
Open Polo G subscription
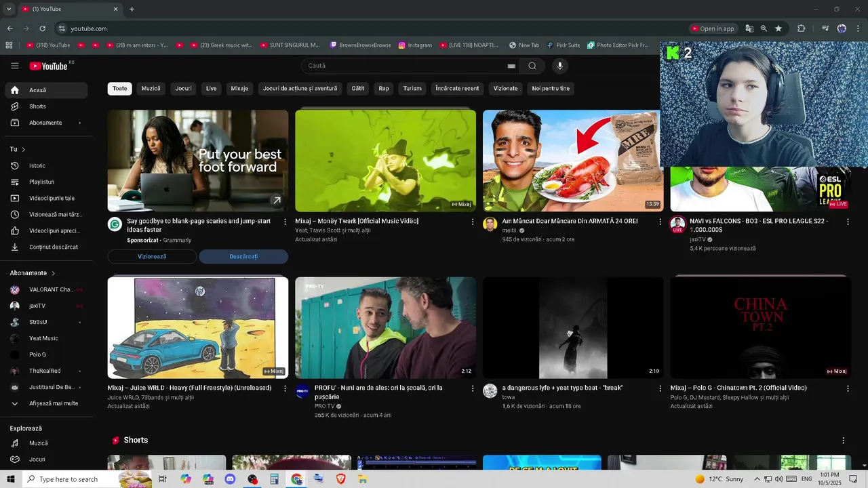pyautogui.click(x=46, y=354)
